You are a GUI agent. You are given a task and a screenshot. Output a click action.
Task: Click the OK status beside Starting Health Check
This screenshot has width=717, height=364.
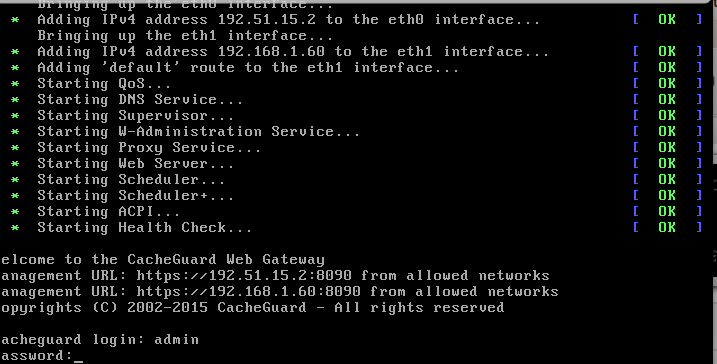pos(667,228)
